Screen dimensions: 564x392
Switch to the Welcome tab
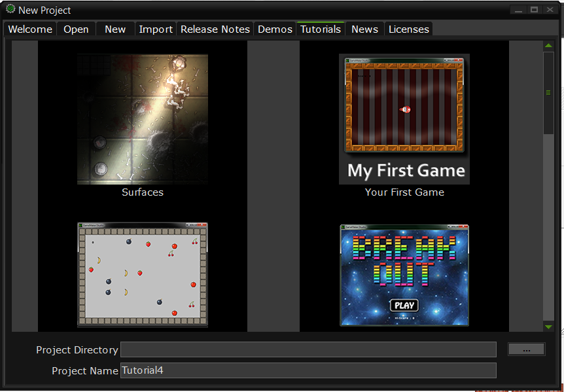point(30,29)
